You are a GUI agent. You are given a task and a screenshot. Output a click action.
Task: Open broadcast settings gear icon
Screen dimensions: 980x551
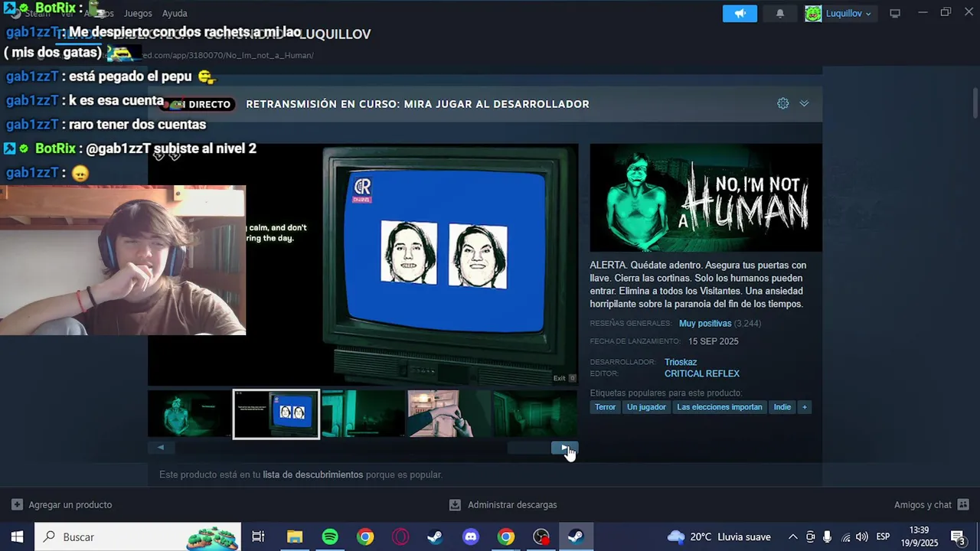click(782, 103)
